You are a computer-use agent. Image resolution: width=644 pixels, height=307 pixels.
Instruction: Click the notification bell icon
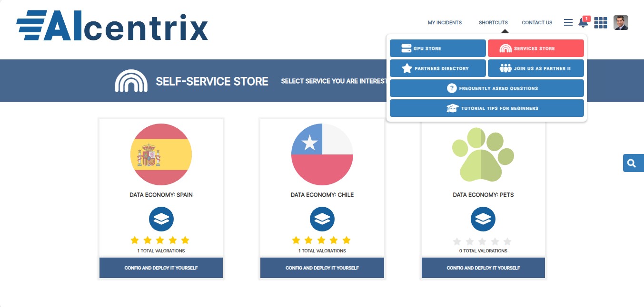pyautogui.click(x=583, y=23)
